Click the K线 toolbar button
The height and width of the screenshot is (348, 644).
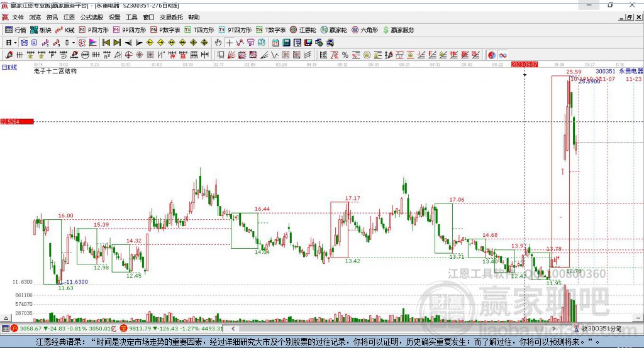coord(65,30)
